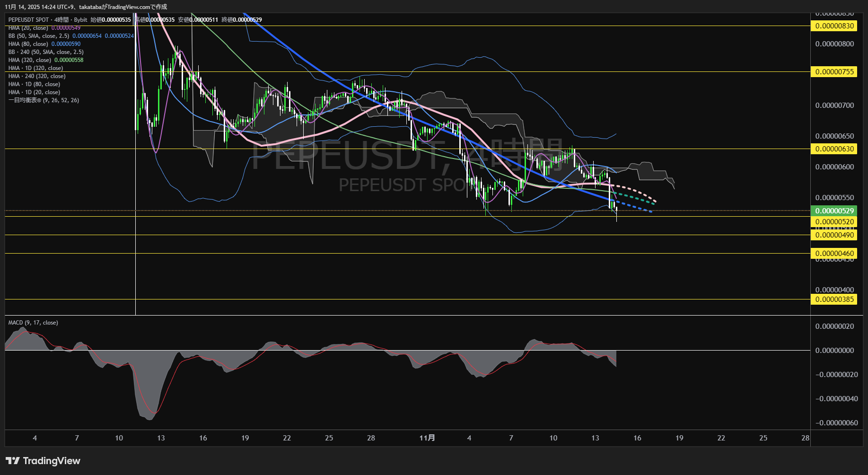Click the 11月 marker on time axis
Image resolution: width=868 pixels, height=475 pixels.
point(427,438)
